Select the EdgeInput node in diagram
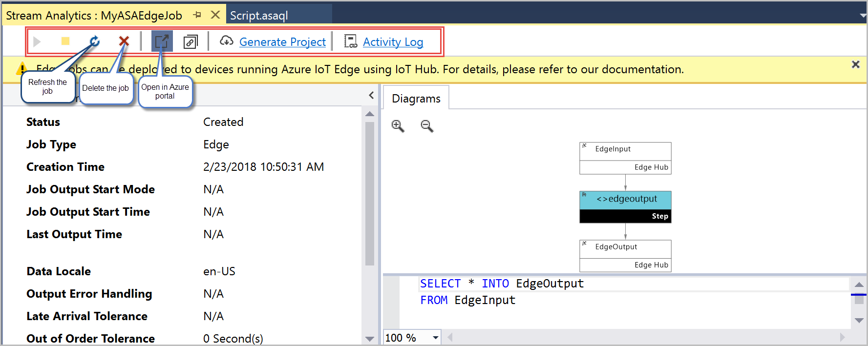The height and width of the screenshot is (346, 868). pos(625,158)
